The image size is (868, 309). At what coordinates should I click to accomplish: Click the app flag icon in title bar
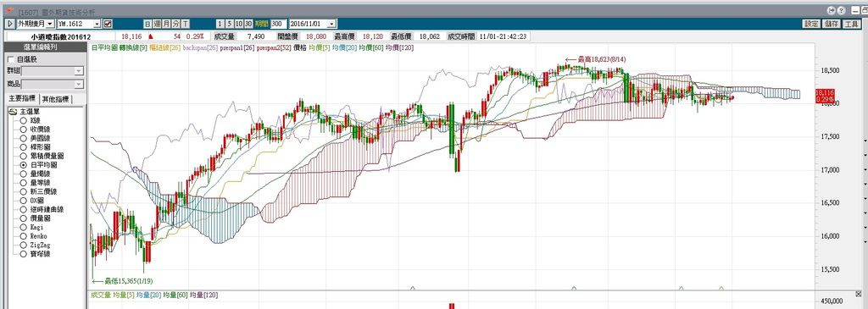point(9,10)
